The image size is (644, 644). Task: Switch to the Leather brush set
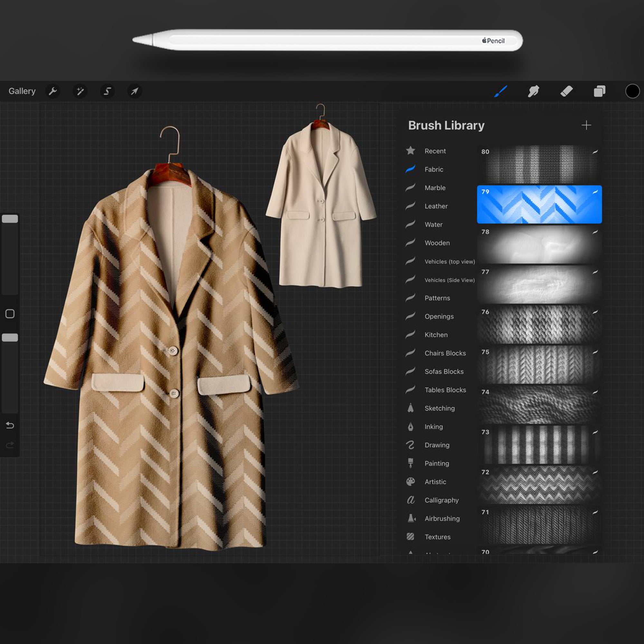(436, 206)
